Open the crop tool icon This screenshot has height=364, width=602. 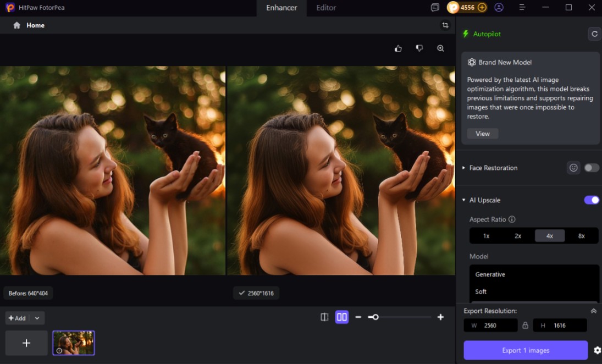point(445,25)
